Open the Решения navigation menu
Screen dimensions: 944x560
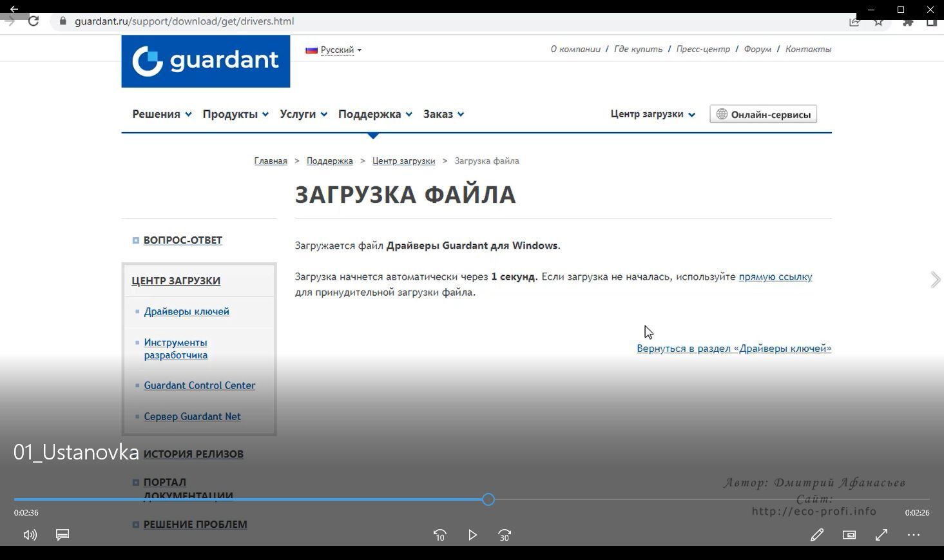pyautogui.click(x=162, y=114)
